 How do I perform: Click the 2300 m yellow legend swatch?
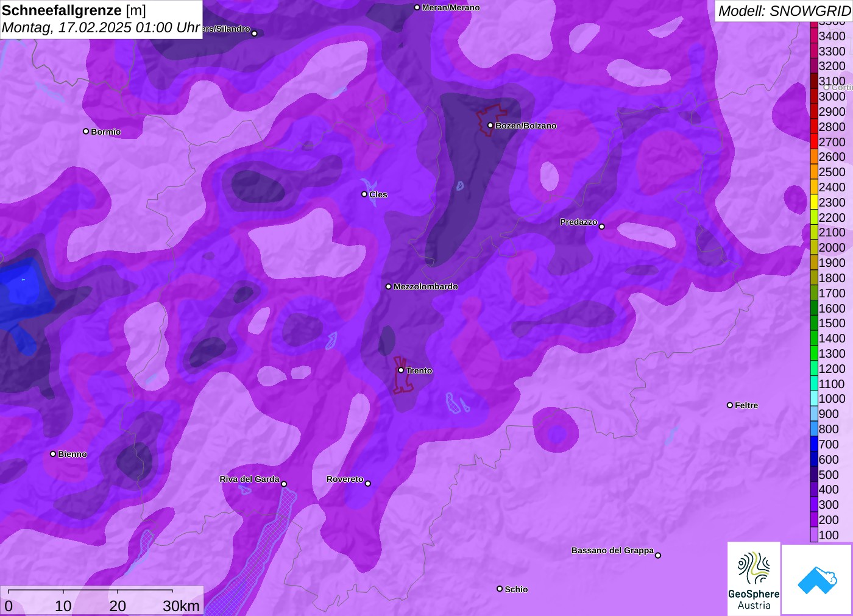(814, 202)
